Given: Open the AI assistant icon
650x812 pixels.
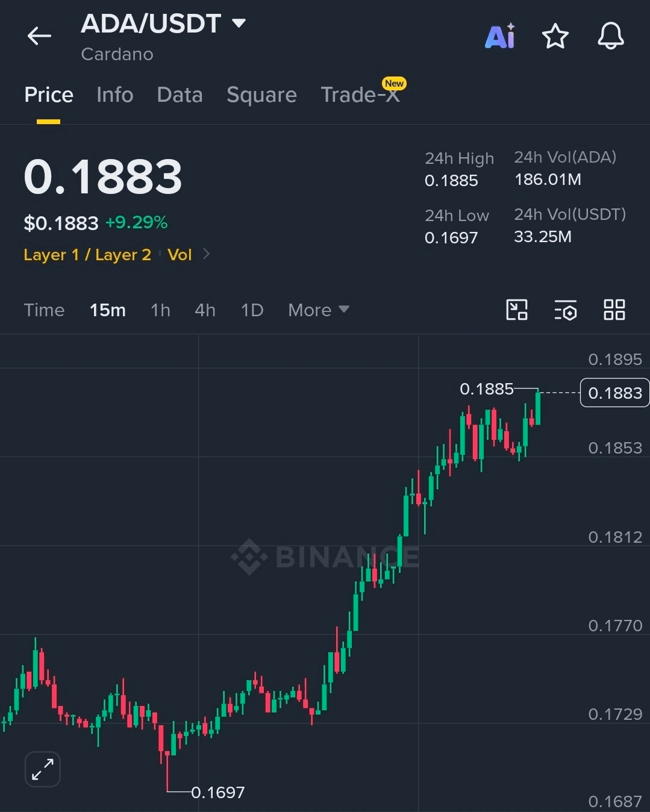Looking at the screenshot, I should pyautogui.click(x=500, y=36).
